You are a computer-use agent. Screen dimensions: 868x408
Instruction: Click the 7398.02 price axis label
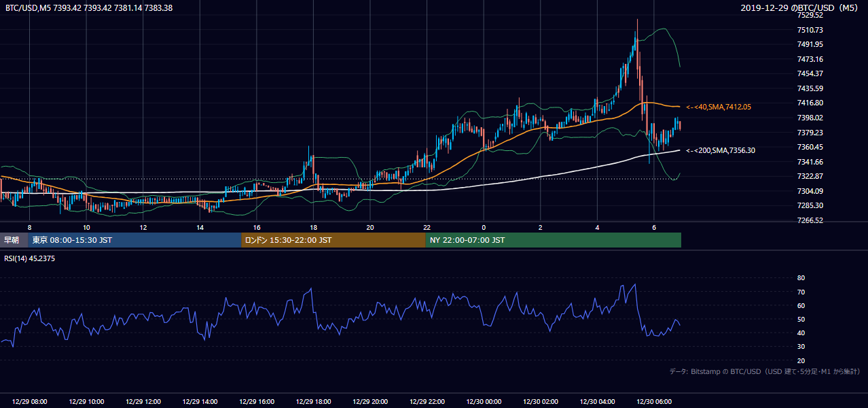tap(810, 118)
